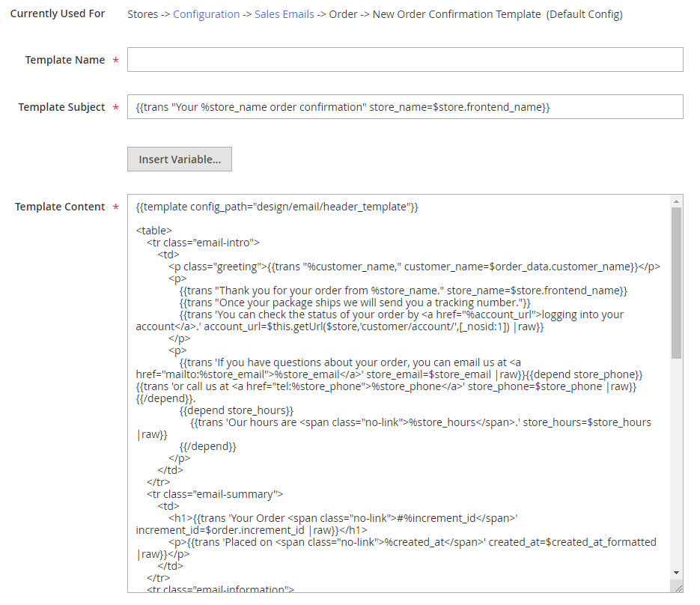Place cursor on the <table> line
The height and width of the screenshot is (605, 700).
[154, 231]
